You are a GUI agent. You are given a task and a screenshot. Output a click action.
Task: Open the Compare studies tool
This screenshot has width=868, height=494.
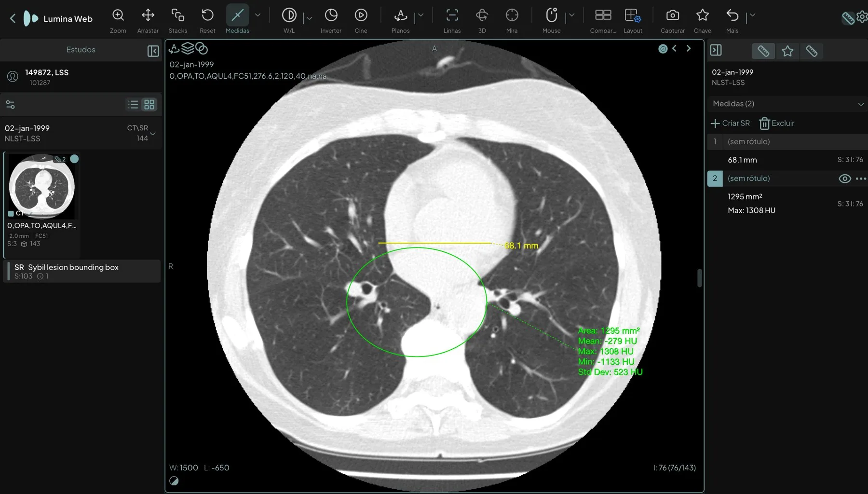point(603,20)
